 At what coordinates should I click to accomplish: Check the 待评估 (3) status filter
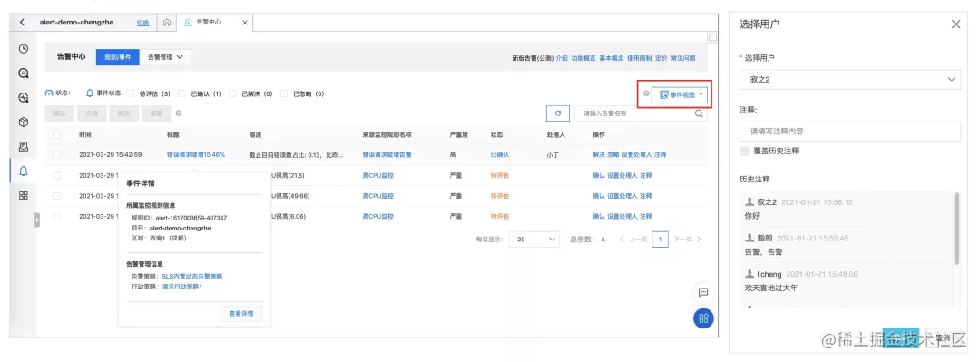pyautogui.click(x=130, y=93)
